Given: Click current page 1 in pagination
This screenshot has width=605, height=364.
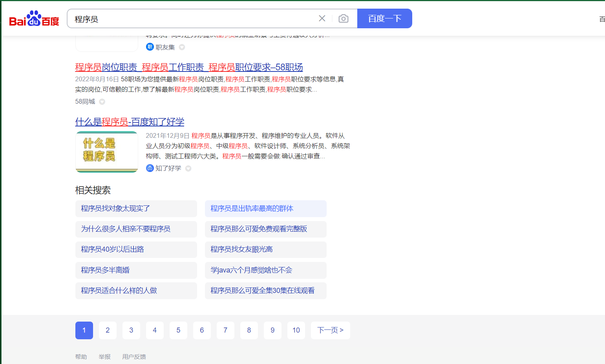Looking at the screenshot, I should tap(84, 330).
